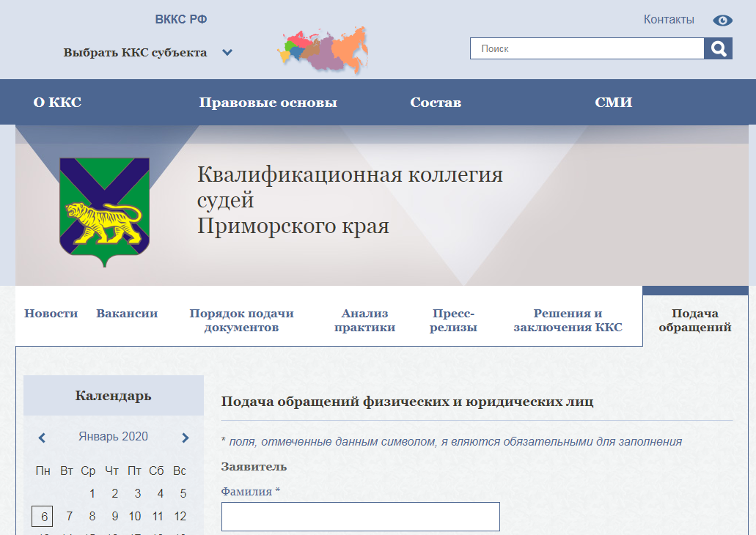Open the 'Анализ практики' tab
The image size is (756, 535).
[x=365, y=320]
